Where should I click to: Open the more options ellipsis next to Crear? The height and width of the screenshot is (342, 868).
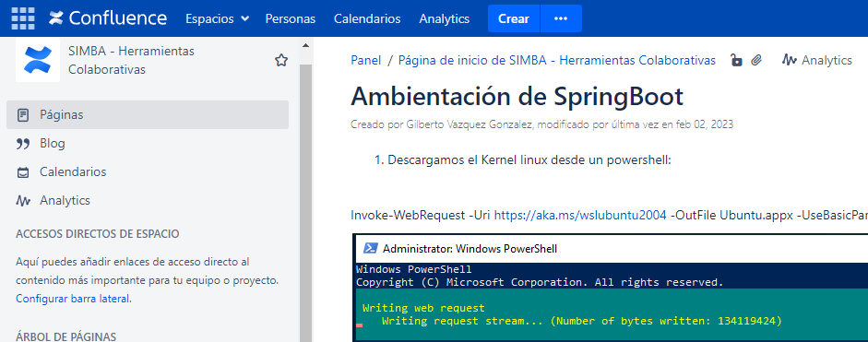(x=561, y=18)
